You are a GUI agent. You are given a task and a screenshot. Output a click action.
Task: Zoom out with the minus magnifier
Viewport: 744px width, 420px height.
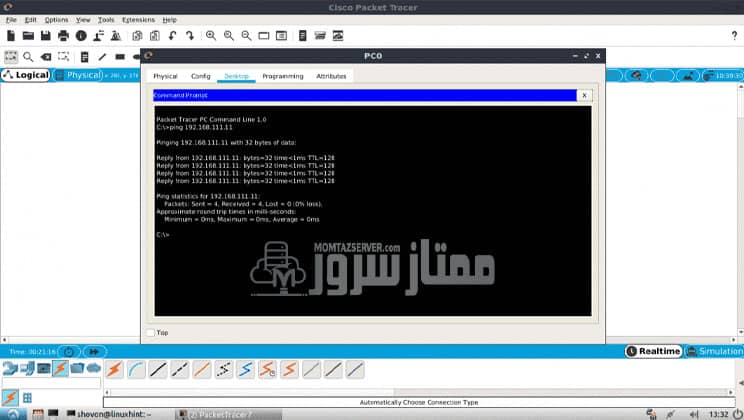[x=246, y=36]
